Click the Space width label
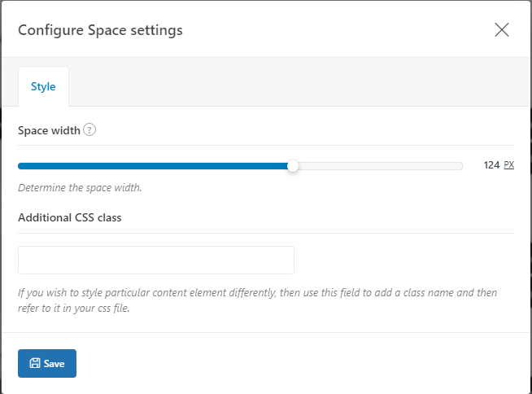Viewport: 532px width, 394px height. (49, 130)
